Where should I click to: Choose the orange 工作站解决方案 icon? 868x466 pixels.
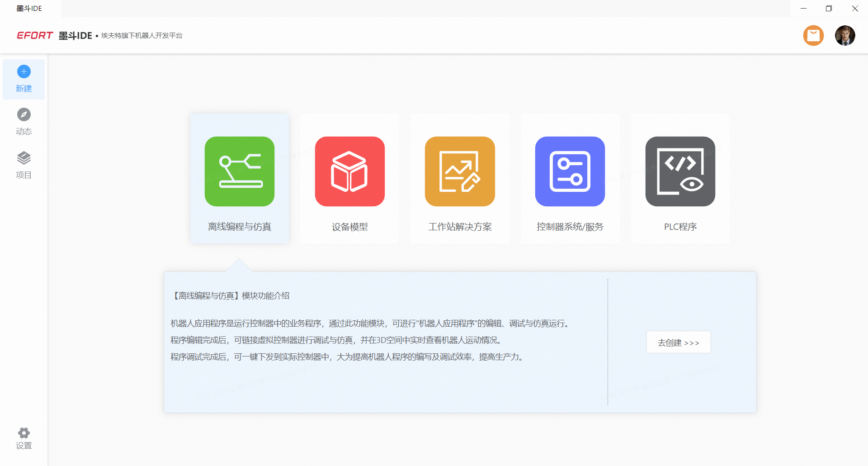tap(460, 171)
